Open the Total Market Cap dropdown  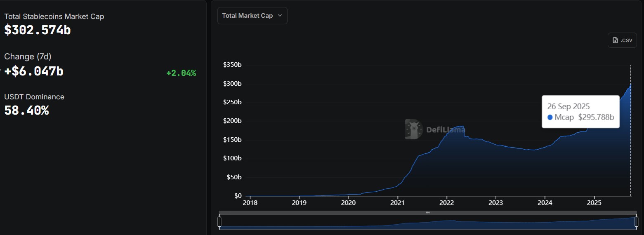pos(252,16)
